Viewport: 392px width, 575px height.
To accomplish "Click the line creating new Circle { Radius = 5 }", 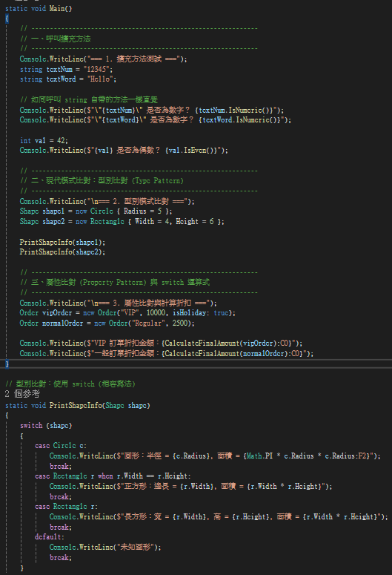I will click(96, 211).
